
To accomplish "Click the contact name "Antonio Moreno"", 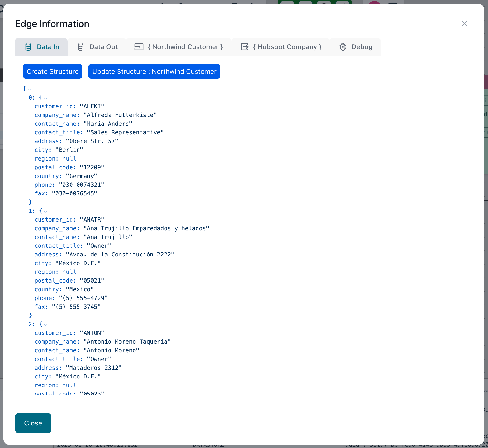I will pyautogui.click(x=111, y=351).
